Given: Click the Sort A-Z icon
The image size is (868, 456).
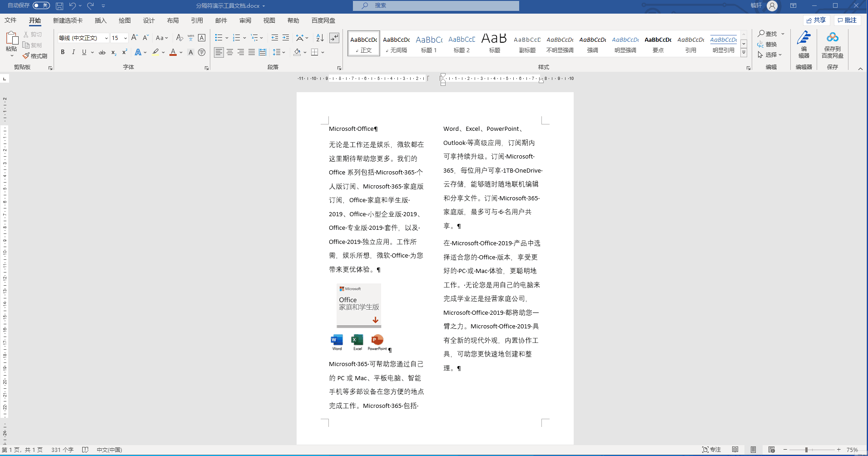Looking at the screenshot, I should tap(320, 38).
